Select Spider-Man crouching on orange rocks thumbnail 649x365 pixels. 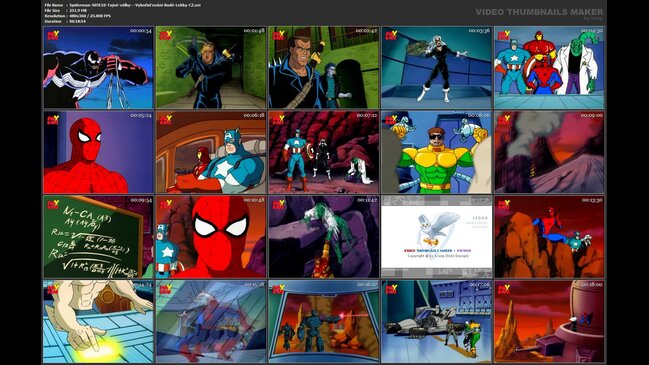(x=549, y=237)
